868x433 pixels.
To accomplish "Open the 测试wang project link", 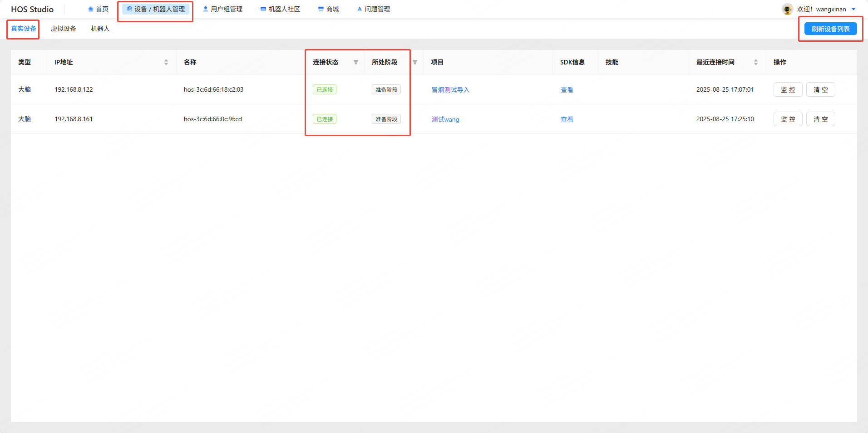I will (445, 119).
